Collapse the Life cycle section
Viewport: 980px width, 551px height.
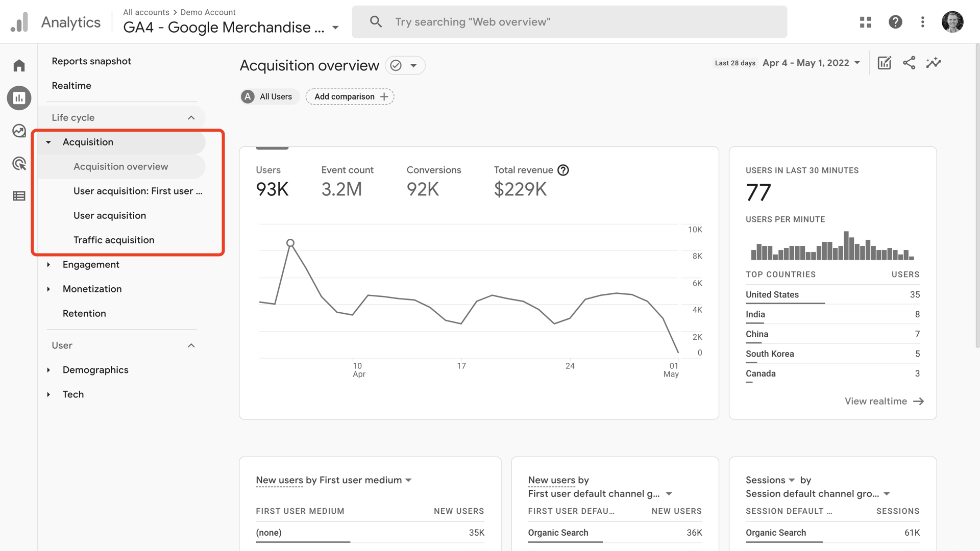[191, 117]
